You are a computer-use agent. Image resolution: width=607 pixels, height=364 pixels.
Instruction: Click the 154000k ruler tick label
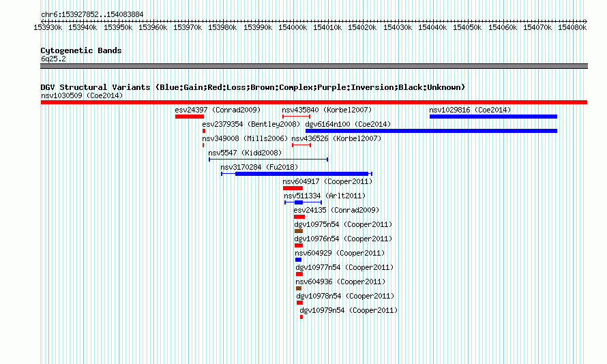(x=293, y=27)
